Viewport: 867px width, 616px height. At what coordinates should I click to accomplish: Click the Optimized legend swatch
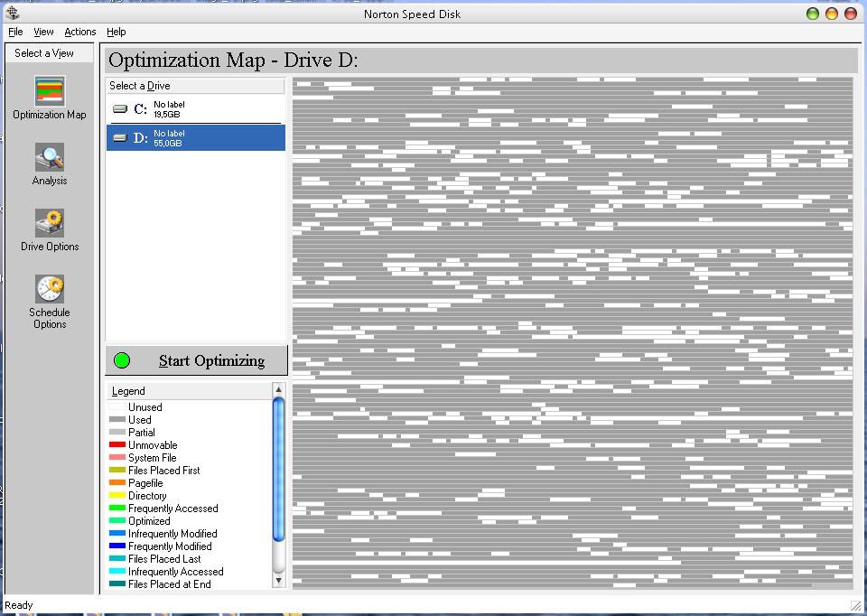click(x=117, y=521)
